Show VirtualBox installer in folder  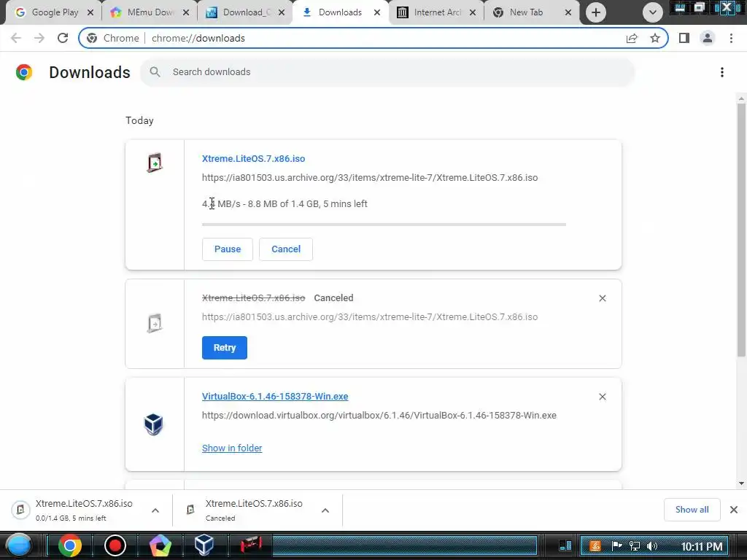232,448
